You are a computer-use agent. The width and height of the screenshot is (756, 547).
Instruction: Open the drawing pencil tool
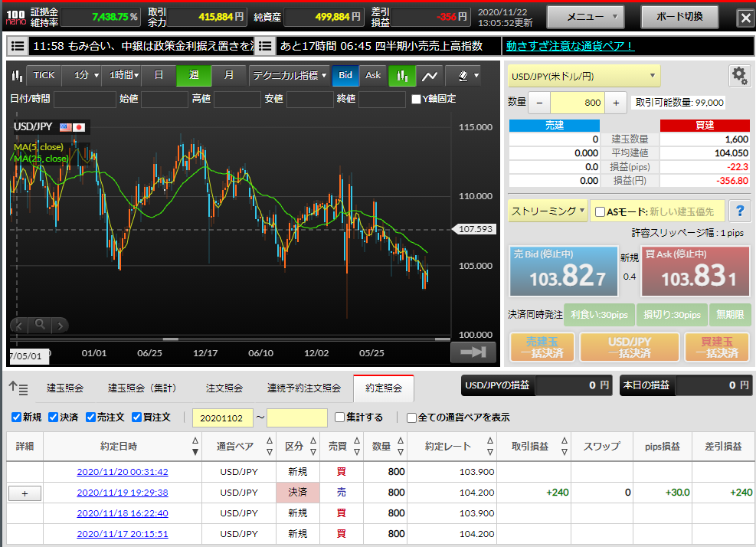(462, 75)
